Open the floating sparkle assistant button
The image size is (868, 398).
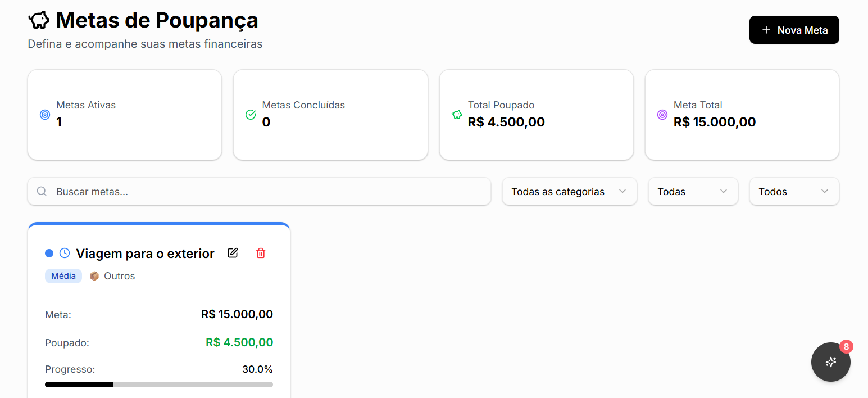830,362
